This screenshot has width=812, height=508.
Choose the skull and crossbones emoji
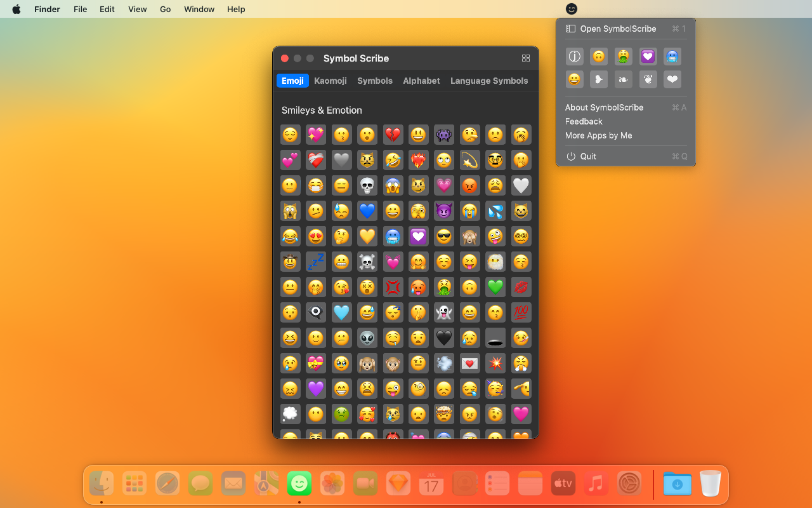tap(367, 262)
